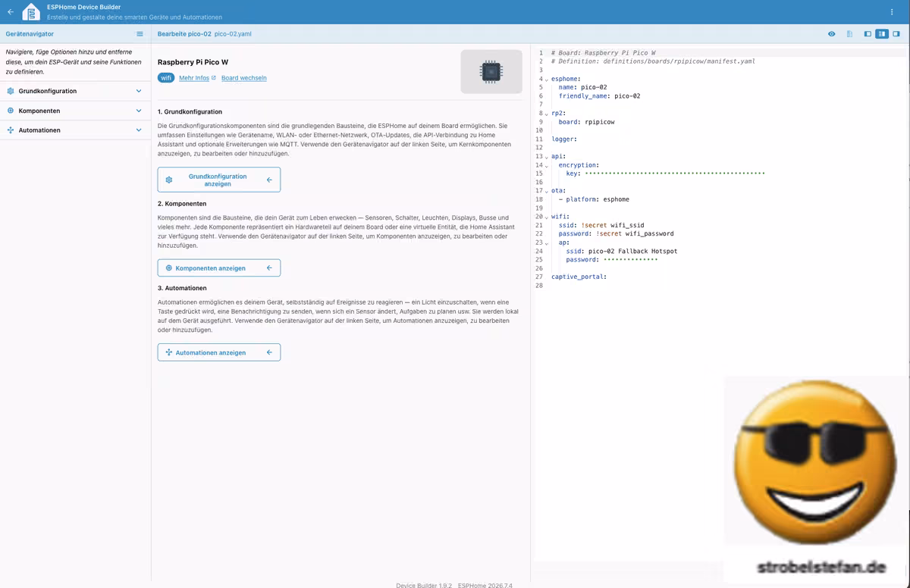The width and height of the screenshot is (910, 588).
Task: Toggle the eye preview icon in toolbar
Action: click(x=832, y=34)
